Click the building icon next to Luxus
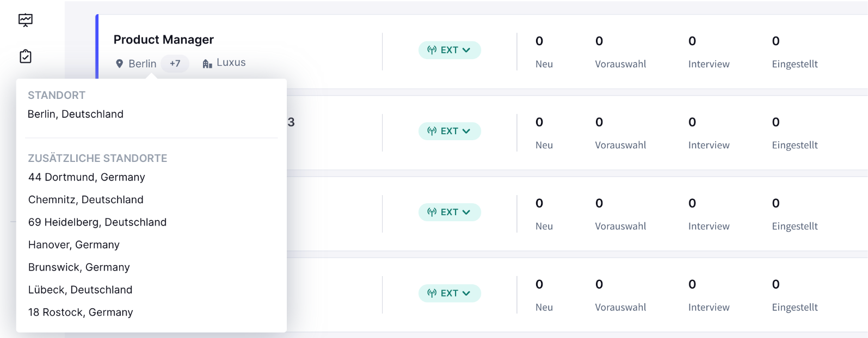This screenshot has width=868, height=338. [x=207, y=64]
